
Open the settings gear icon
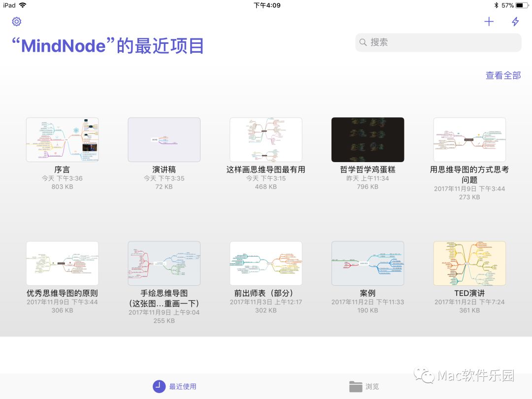(x=17, y=22)
